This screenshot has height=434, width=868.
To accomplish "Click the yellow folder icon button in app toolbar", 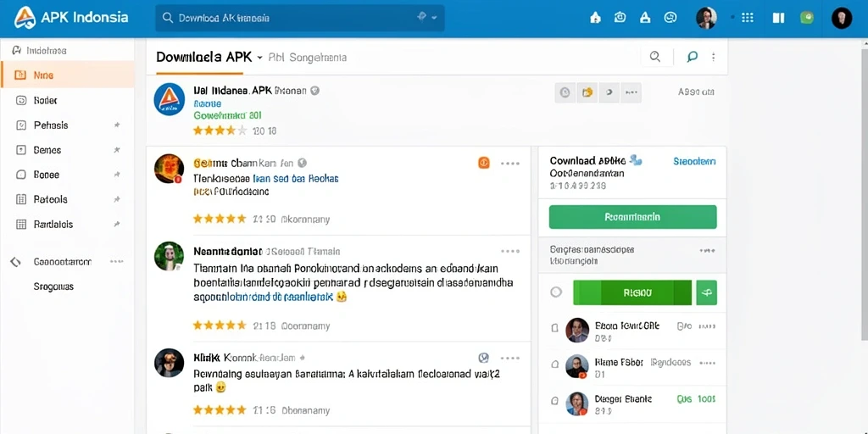I will [587, 92].
